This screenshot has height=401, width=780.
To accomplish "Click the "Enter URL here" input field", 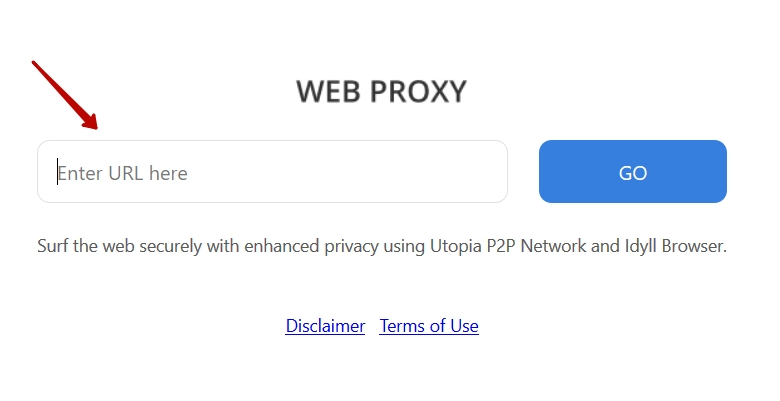I will [x=272, y=172].
